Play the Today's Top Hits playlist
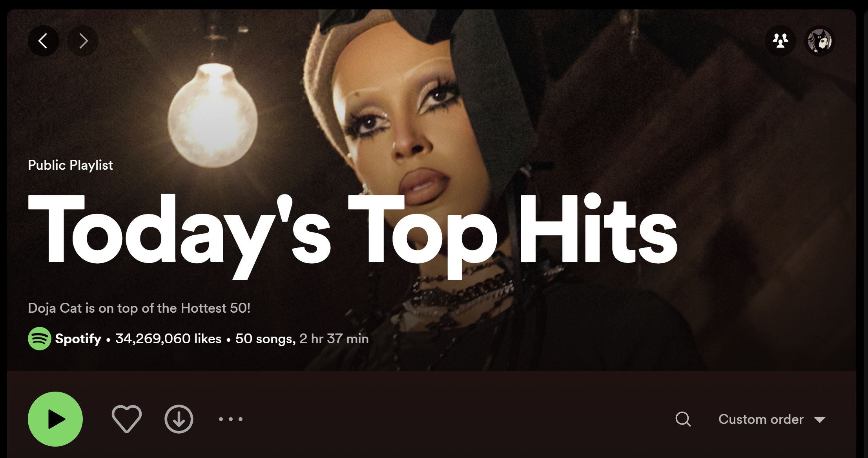This screenshot has height=458, width=868. tap(55, 419)
